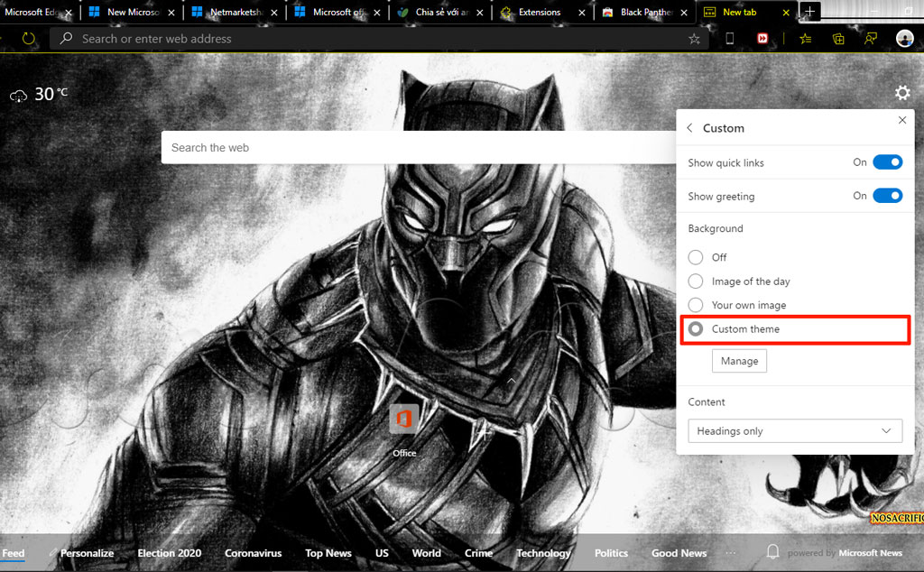Select the Off background option

[x=696, y=257]
